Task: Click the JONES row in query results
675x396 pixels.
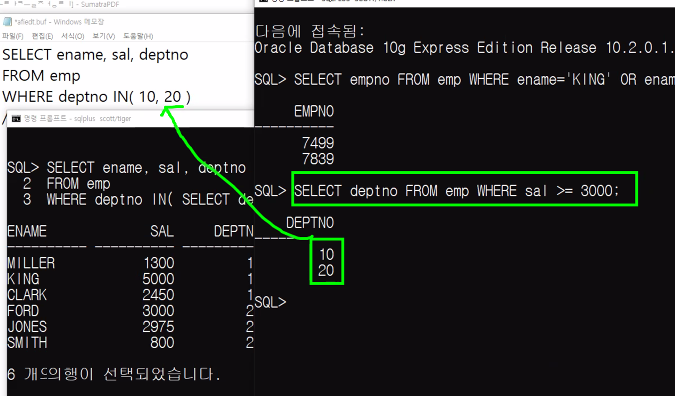Action: tap(130, 327)
